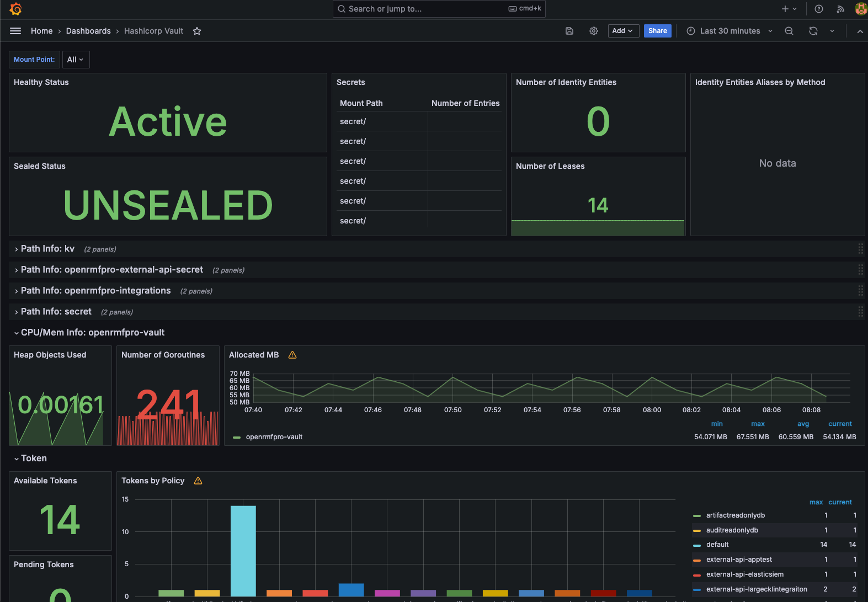Click the search magnifier icon
Image resolution: width=868 pixels, height=602 pixels.
click(342, 9)
